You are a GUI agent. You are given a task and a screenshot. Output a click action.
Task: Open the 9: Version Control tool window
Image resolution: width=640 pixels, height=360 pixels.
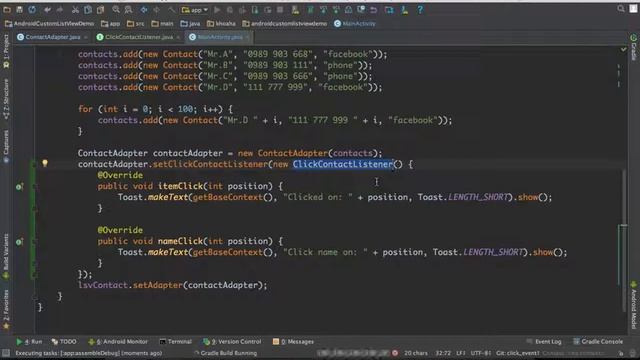(232, 342)
